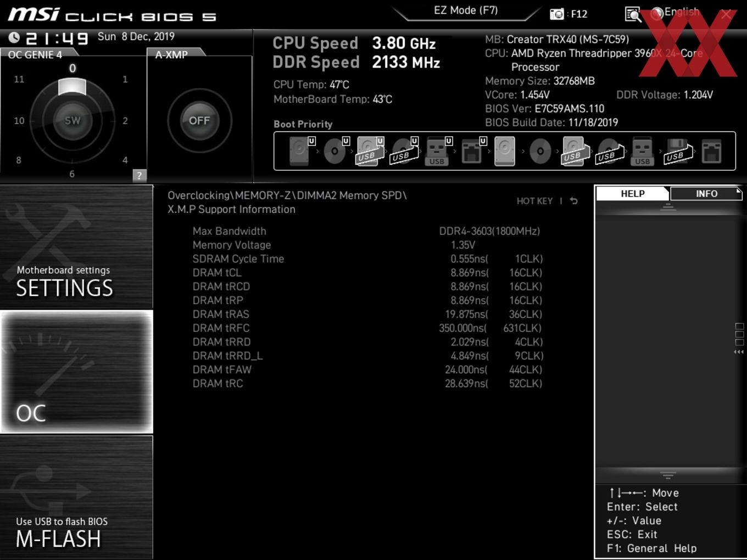Click the DDR Speed 2133 MHz readout

click(356, 62)
